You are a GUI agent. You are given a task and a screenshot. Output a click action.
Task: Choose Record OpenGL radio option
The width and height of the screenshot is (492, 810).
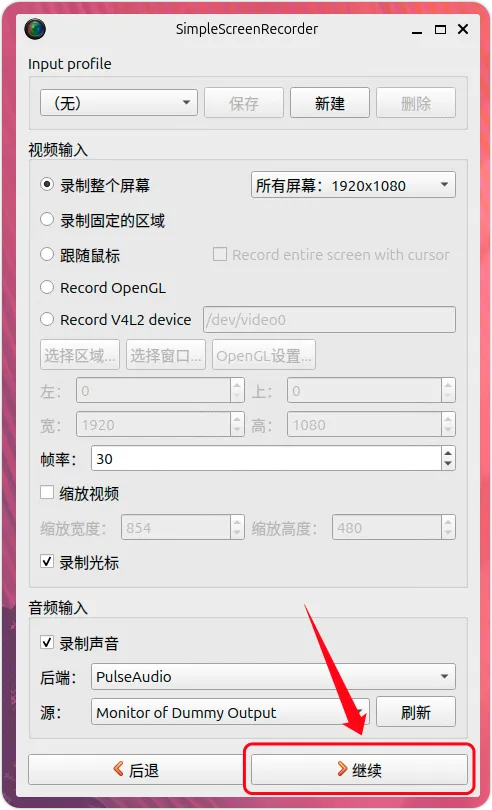(47, 287)
